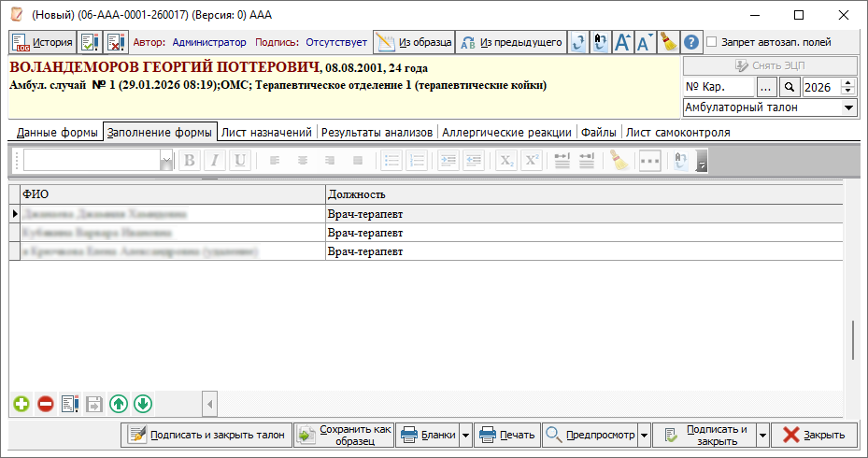Click the three-dots icon in editor toolbar
The width and height of the screenshot is (868, 458).
(650, 161)
